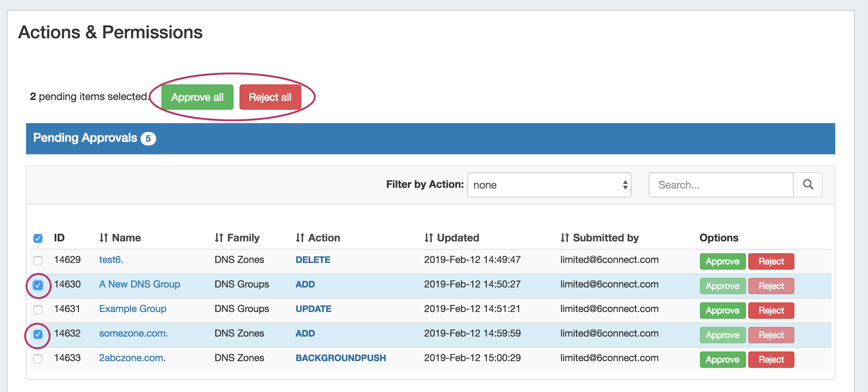Viewport: 868px width, 392px height.
Task: Focus the Search text field
Action: pos(721,185)
